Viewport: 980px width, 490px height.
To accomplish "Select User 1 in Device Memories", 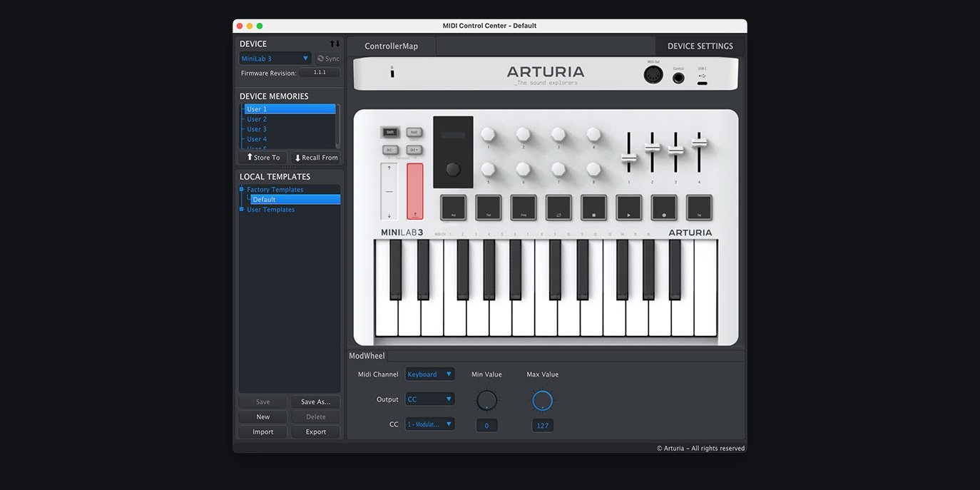I will pos(290,109).
